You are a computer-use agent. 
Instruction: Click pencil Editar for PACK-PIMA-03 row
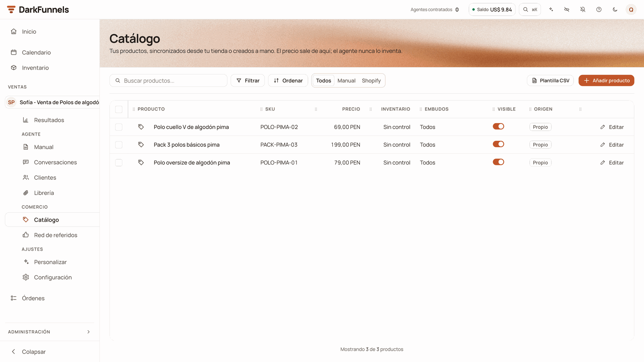click(612, 145)
